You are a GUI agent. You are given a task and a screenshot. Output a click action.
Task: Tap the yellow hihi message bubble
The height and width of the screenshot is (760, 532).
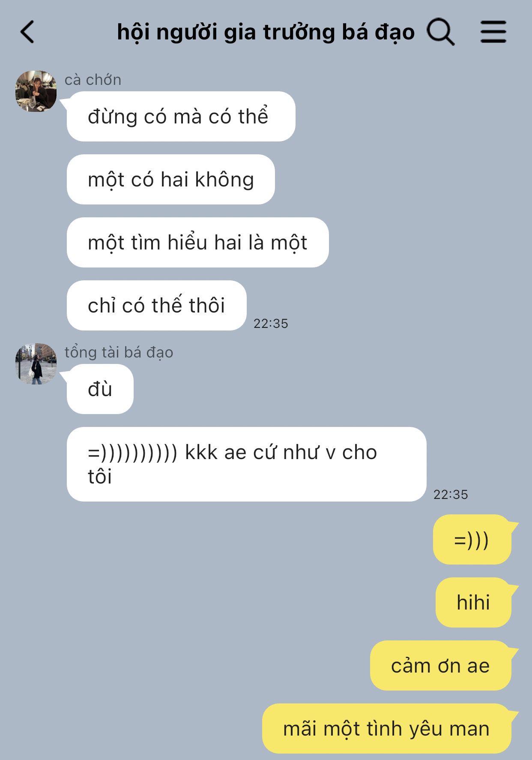click(x=473, y=602)
